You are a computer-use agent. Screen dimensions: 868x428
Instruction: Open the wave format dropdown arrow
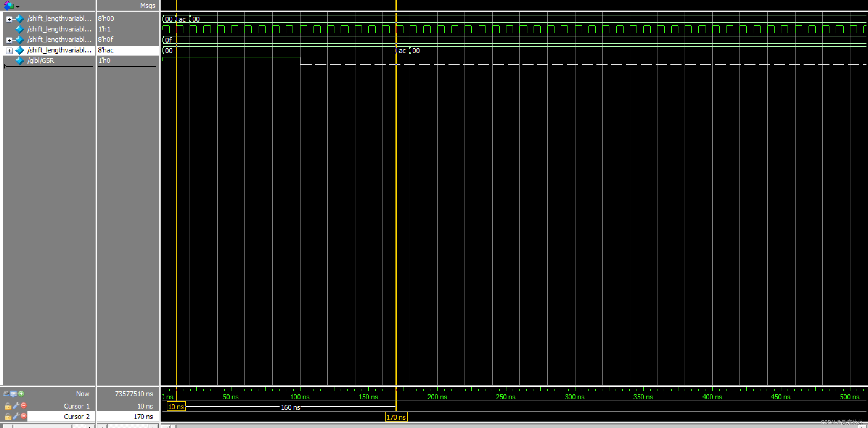pyautogui.click(x=18, y=6)
